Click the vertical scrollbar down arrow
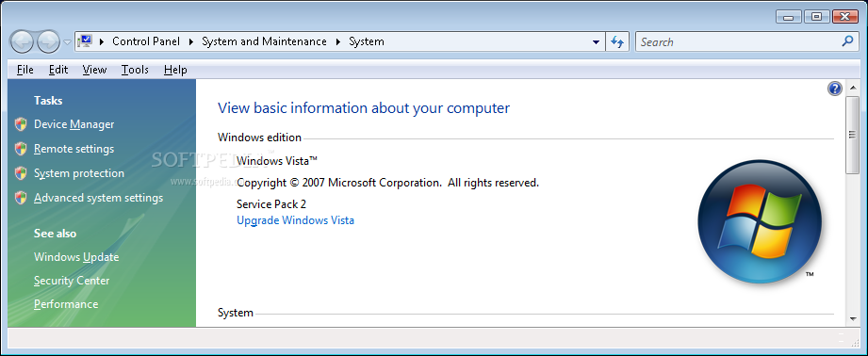 852,319
